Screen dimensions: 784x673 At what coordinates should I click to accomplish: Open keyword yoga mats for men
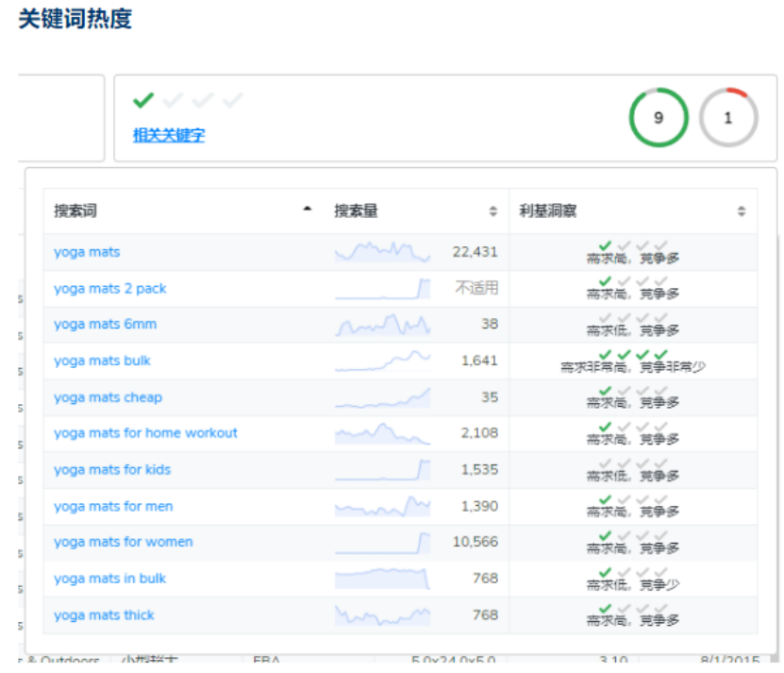click(x=113, y=506)
